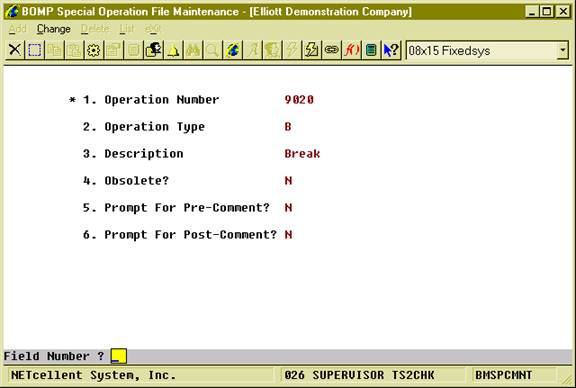Click the '4. Obsolete?' label
This screenshot has height=388, width=576.
(x=126, y=181)
